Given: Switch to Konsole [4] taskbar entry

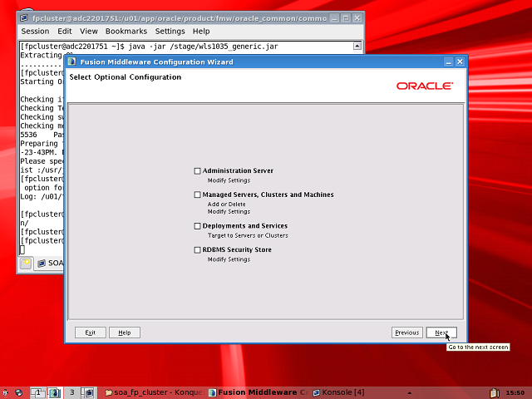Looking at the screenshot, I should 339,392.
